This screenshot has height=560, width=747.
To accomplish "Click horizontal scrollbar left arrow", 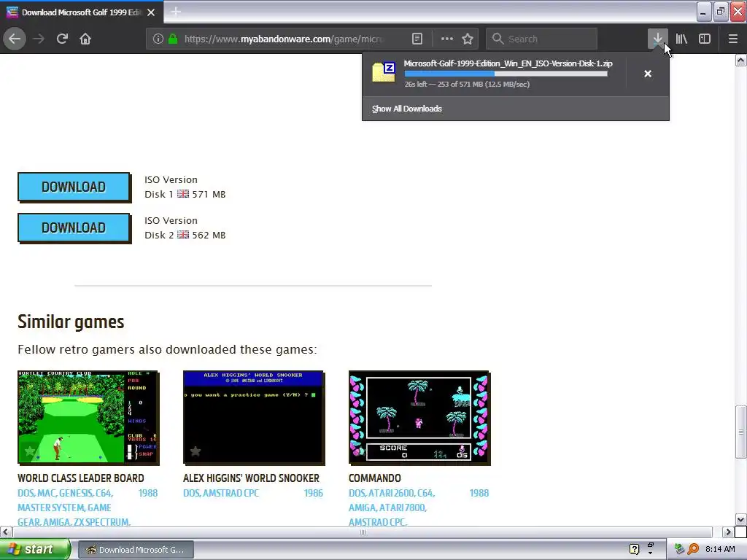I will (5, 532).
